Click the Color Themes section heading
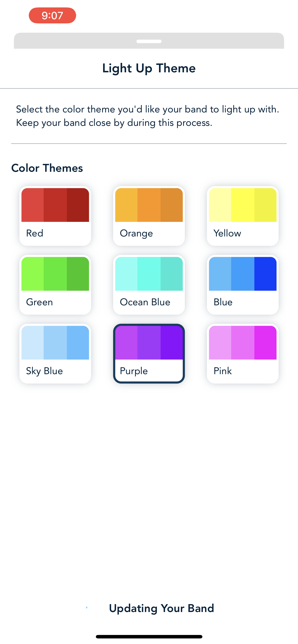Image resolution: width=298 pixels, height=644 pixels. [47, 168]
